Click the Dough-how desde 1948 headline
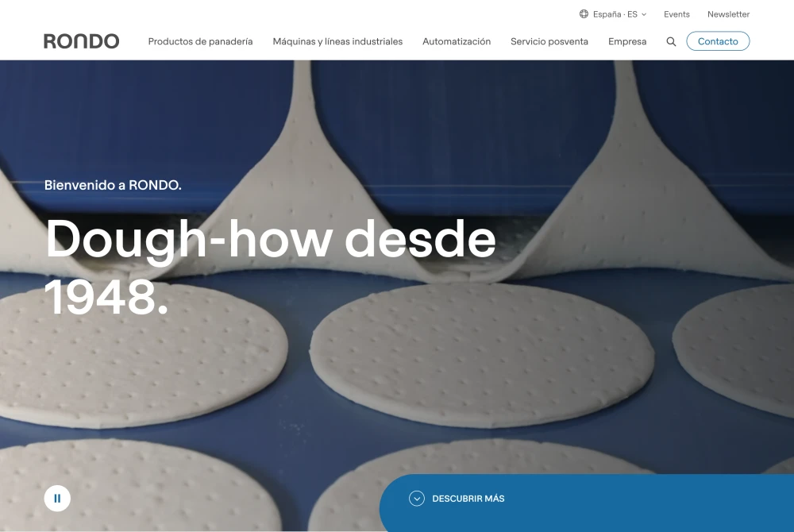Image resolution: width=794 pixels, height=532 pixels. (271, 268)
